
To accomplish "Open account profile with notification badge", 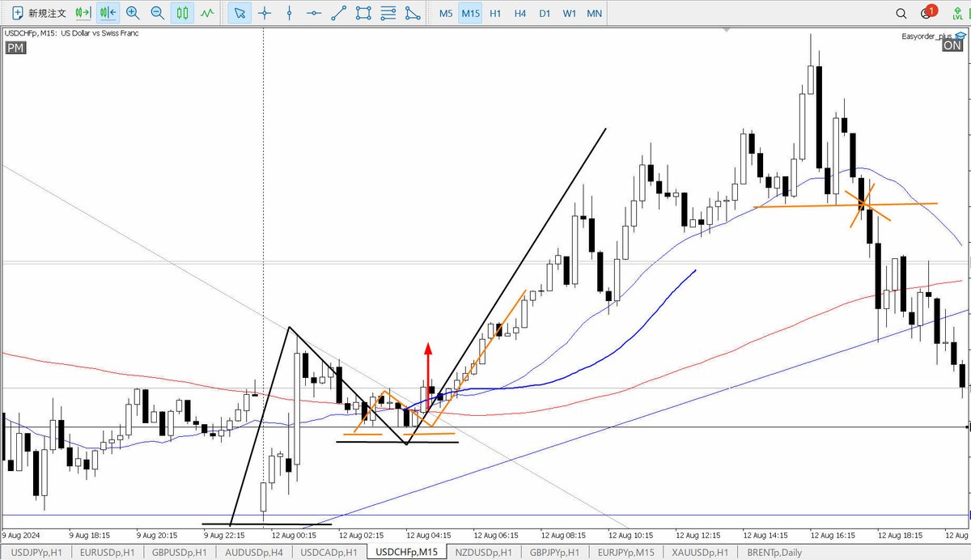I will (x=927, y=12).
